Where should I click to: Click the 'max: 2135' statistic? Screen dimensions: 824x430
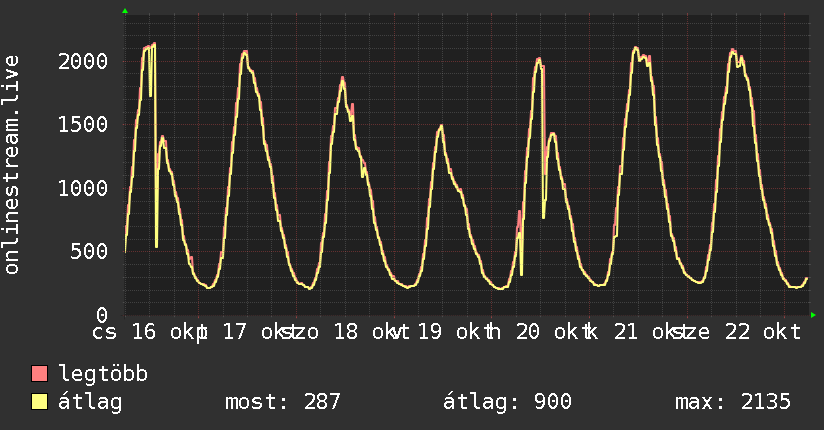733,402
